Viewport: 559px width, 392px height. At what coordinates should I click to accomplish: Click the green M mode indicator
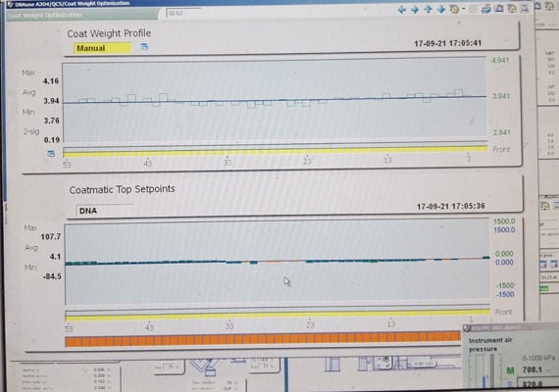[x=510, y=370]
